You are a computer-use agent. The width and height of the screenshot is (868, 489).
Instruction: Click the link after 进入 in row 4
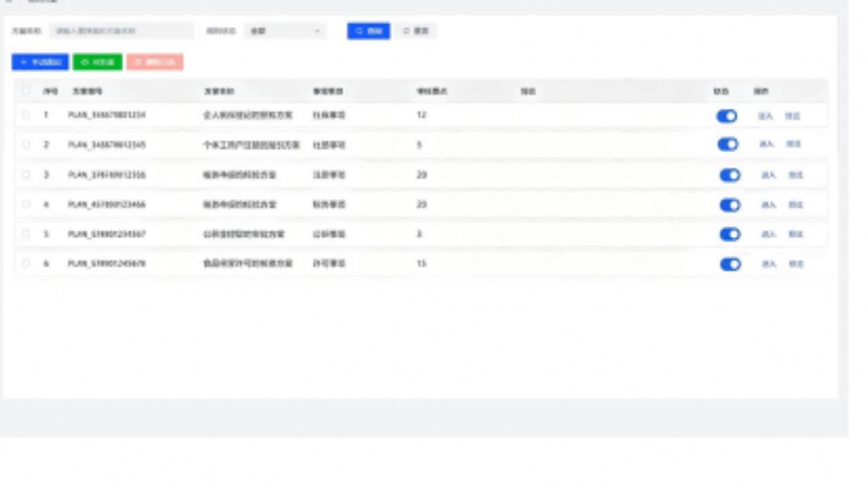[795, 204]
